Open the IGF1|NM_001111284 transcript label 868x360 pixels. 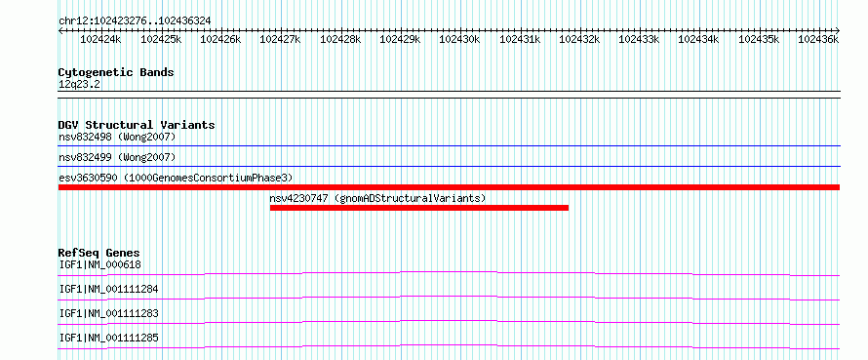click(109, 289)
